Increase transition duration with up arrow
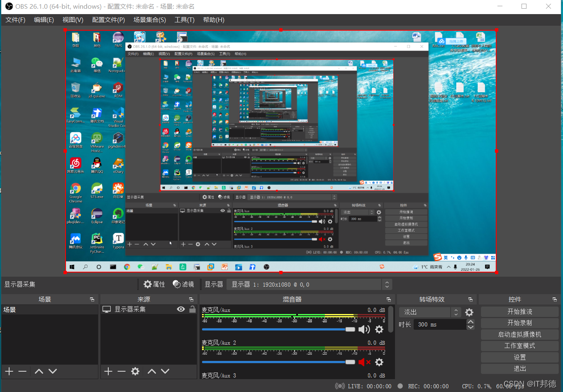The width and height of the screenshot is (563, 392). click(470, 322)
